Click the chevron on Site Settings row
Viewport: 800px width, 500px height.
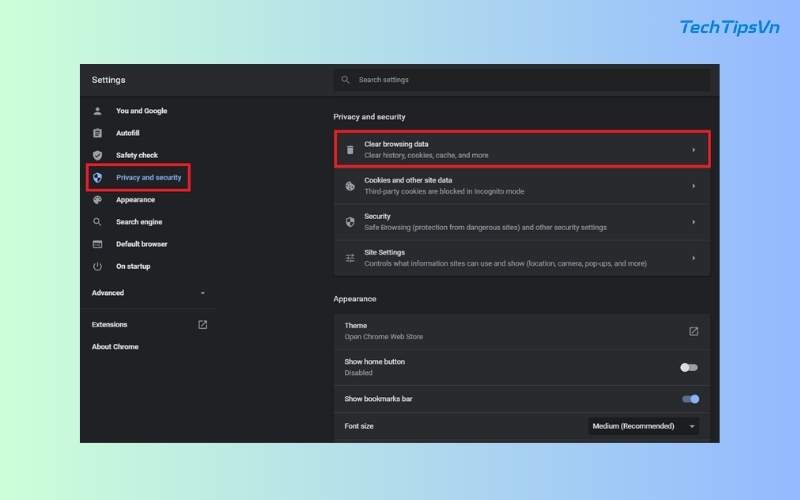pos(693,258)
